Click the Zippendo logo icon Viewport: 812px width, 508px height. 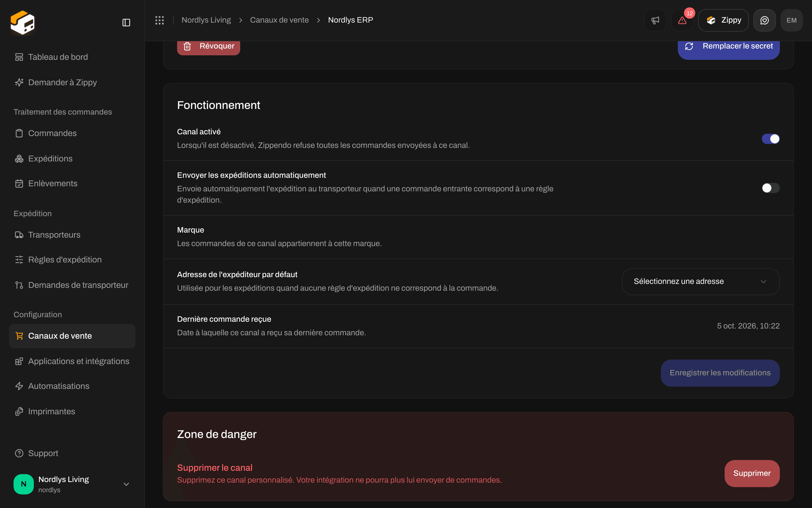tap(23, 22)
